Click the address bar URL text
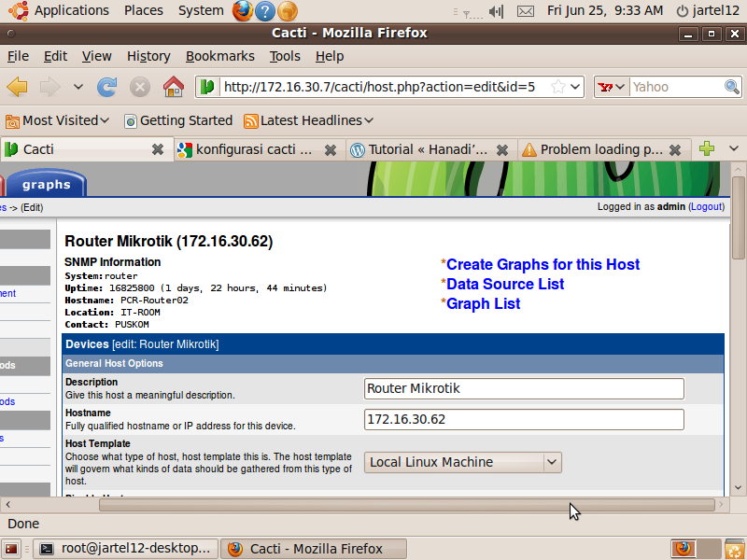747x560 pixels. coord(379,87)
